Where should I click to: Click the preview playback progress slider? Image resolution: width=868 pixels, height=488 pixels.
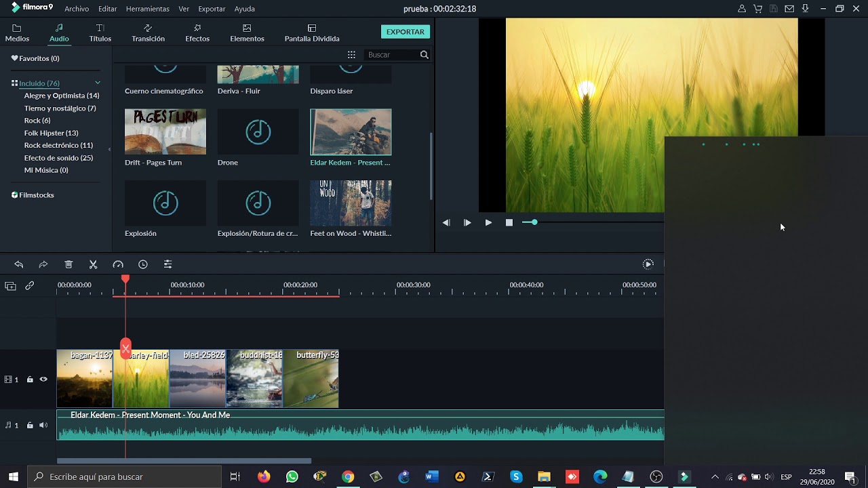[x=593, y=222]
